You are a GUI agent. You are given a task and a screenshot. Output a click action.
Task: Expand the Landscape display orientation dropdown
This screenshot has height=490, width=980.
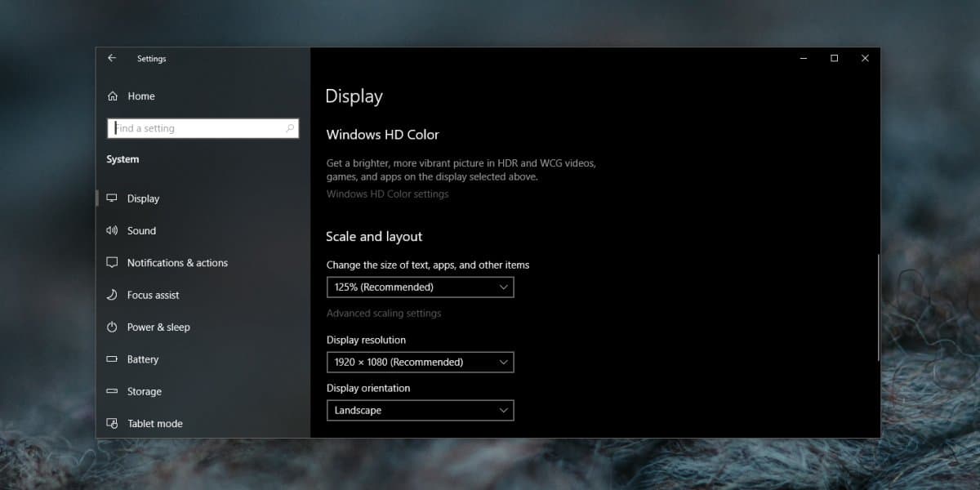420,410
